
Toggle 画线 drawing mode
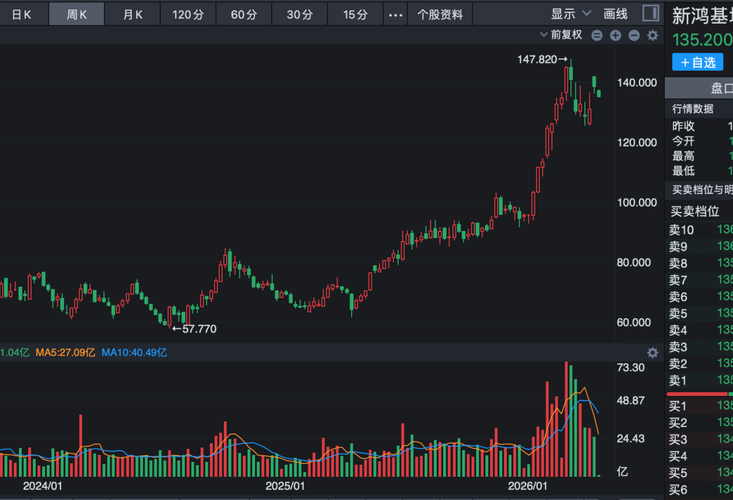(x=616, y=14)
